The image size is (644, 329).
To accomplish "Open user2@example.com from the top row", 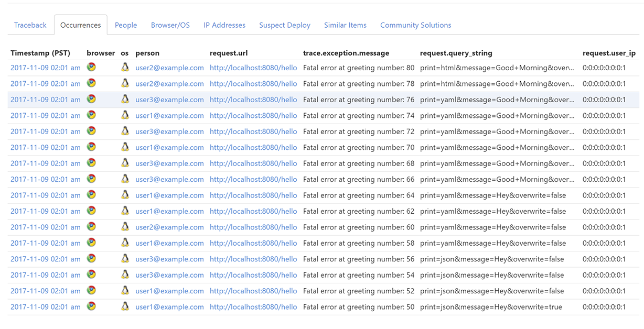I will pos(169,68).
